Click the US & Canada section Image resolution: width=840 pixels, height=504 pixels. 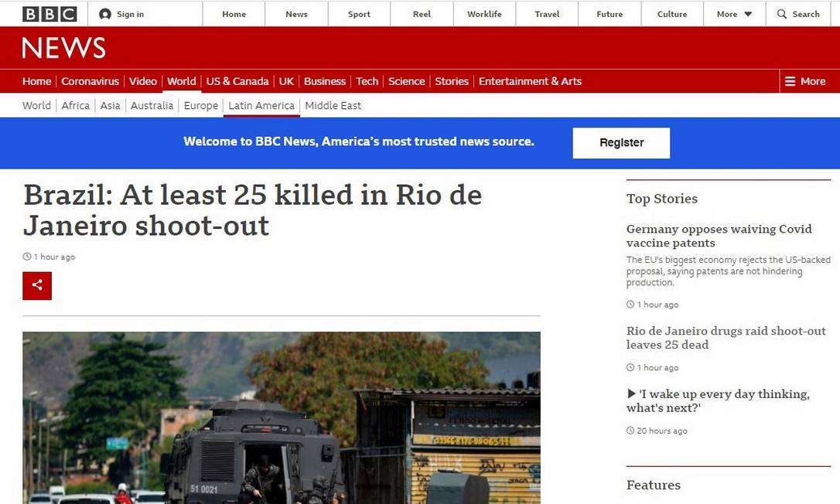[237, 81]
